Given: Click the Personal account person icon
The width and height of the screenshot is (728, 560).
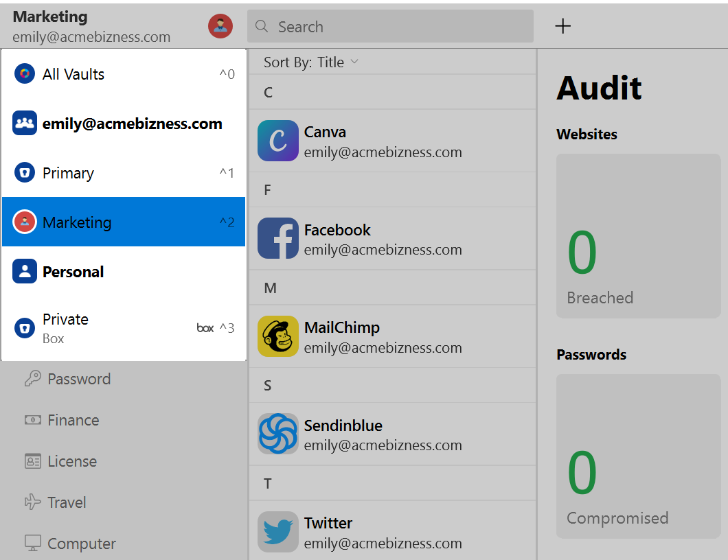Looking at the screenshot, I should (x=25, y=271).
